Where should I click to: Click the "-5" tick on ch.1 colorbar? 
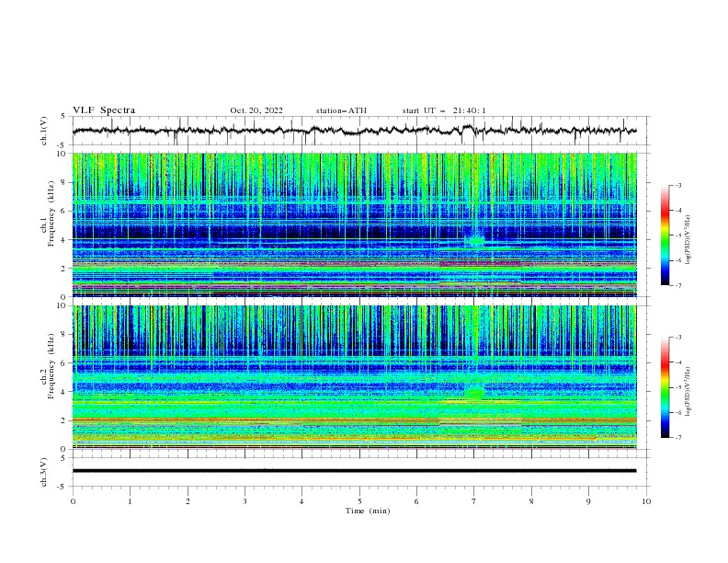[678, 236]
